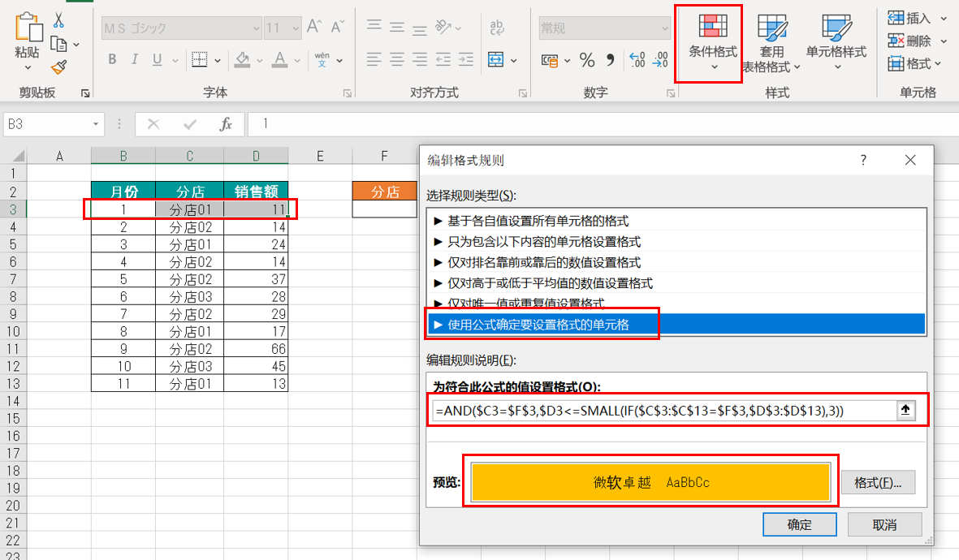Click the 格式(F)... button
959x560 pixels.
tap(878, 482)
